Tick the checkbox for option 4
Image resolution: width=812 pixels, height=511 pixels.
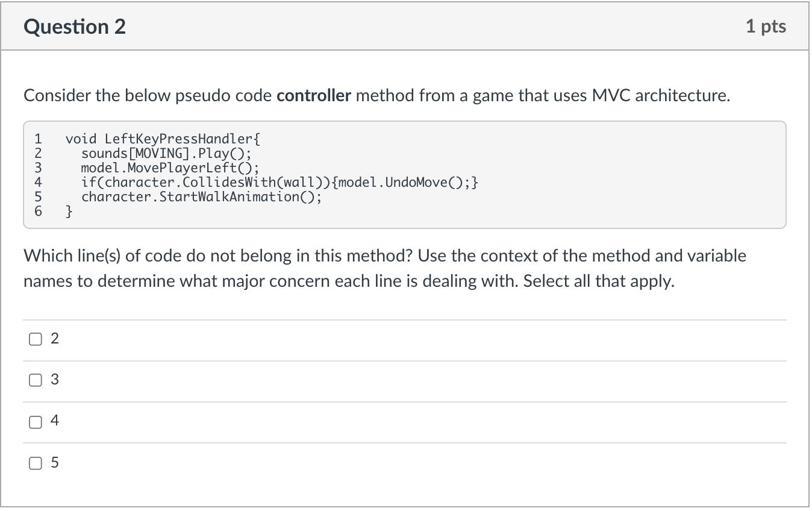pos(36,421)
